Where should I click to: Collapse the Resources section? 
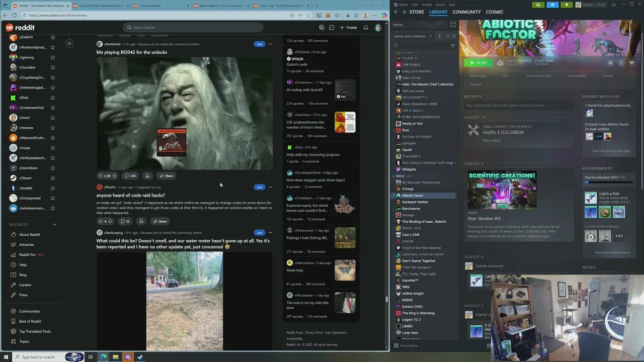pos(54,225)
